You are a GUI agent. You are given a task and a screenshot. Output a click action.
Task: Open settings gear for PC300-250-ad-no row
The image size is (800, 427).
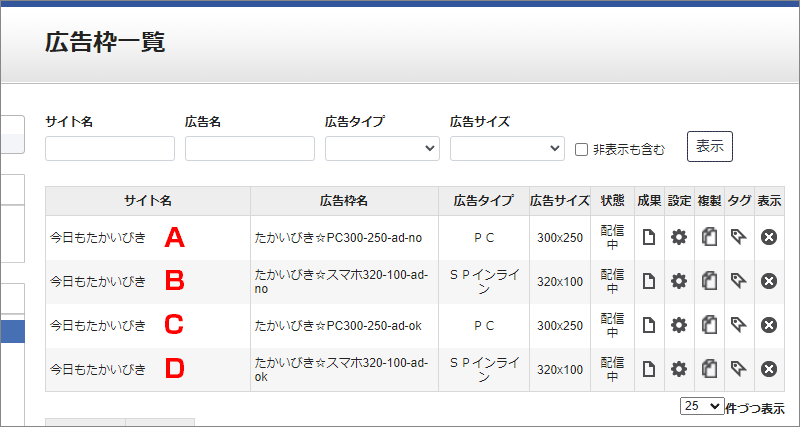point(679,237)
